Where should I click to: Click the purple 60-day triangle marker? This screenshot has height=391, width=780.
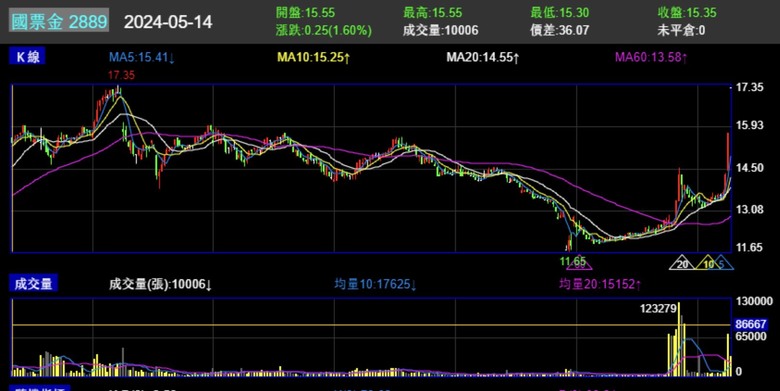click(580, 264)
